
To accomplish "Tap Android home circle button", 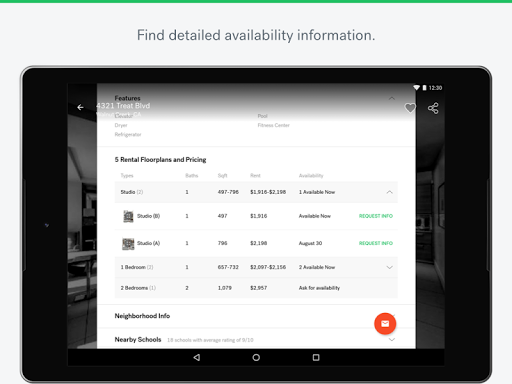I will tap(256, 358).
